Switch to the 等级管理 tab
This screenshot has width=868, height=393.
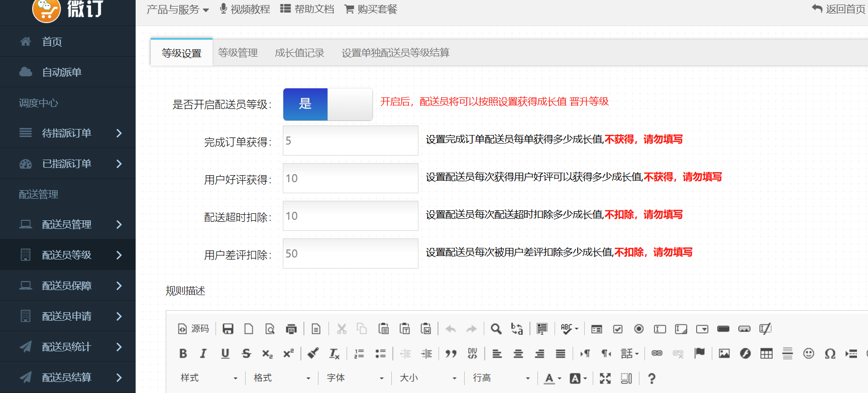click(238, 53)
